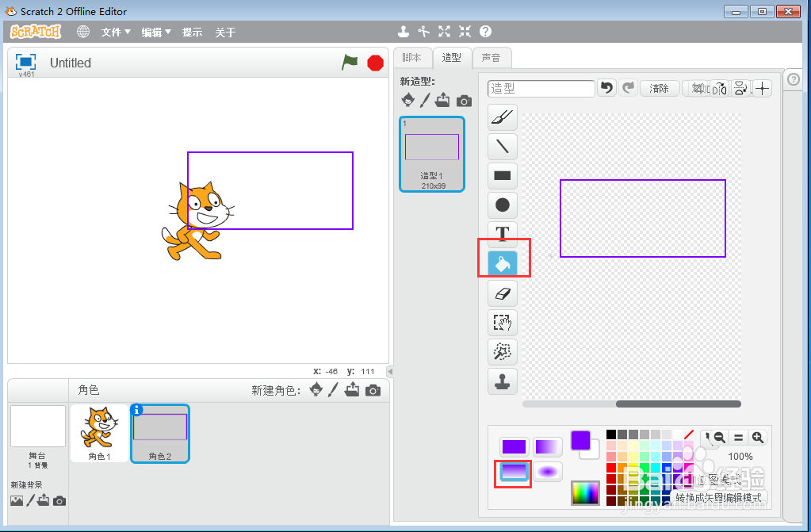Viewport: 811px width, 532px height.
Task: Choose new sprite from library
Action: click(x=316, y=389)
